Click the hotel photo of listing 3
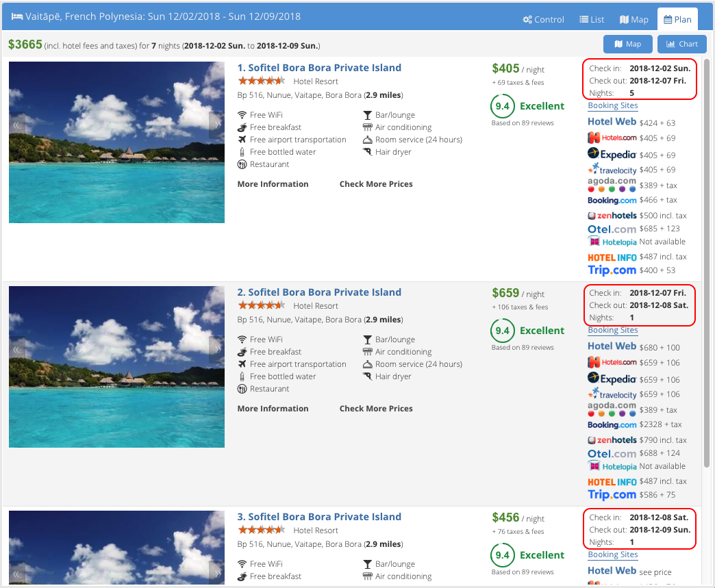 [116, 548]
